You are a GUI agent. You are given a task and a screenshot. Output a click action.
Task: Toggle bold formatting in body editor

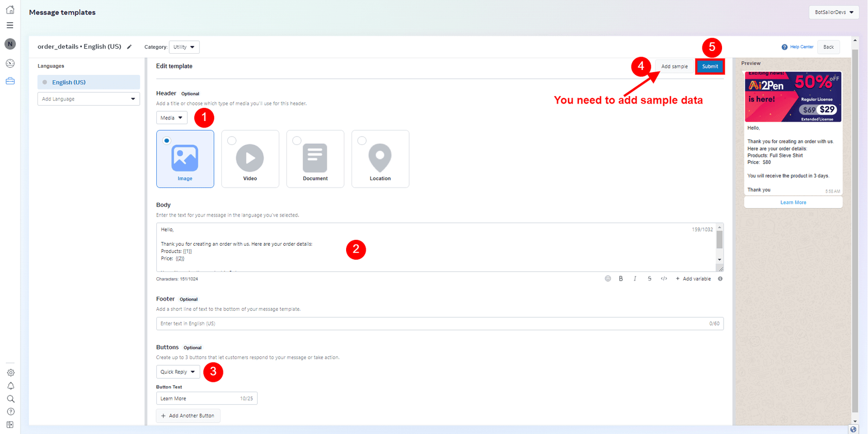click(x=621, y=278)
